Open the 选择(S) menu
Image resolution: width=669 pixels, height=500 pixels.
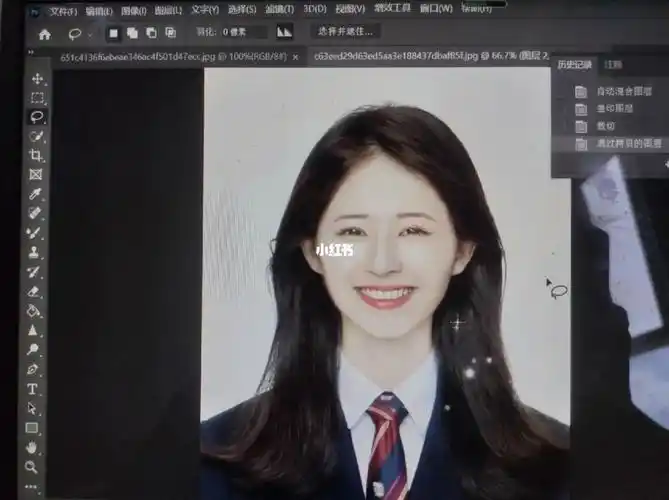click(x=242, y=9)
